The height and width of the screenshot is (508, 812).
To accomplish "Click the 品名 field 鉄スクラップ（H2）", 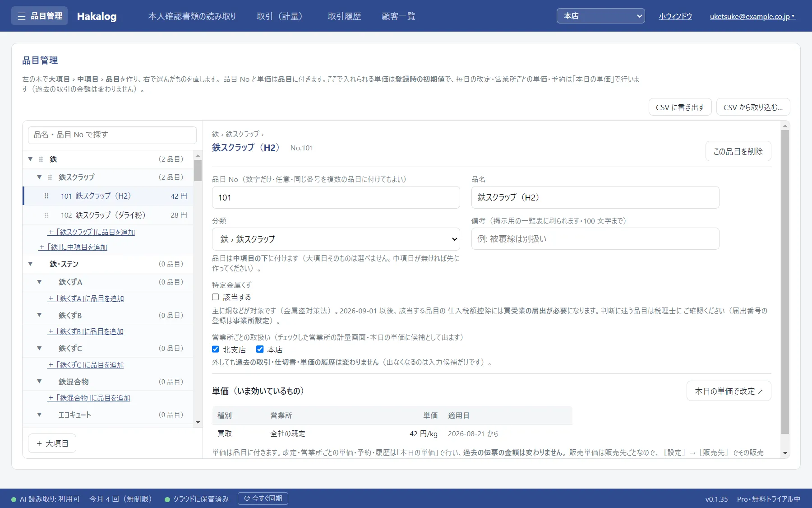I will tap(595, 197).
